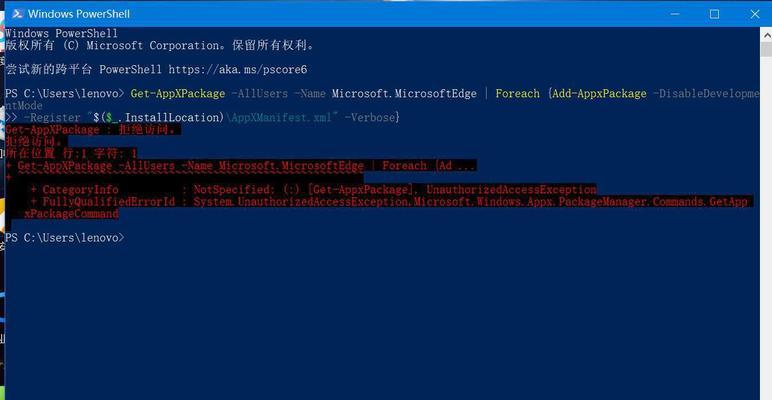Open the https://aka.ms/pscore6 link
The height and width of the screenshot is (400, 772).
(x=238, y=69)
